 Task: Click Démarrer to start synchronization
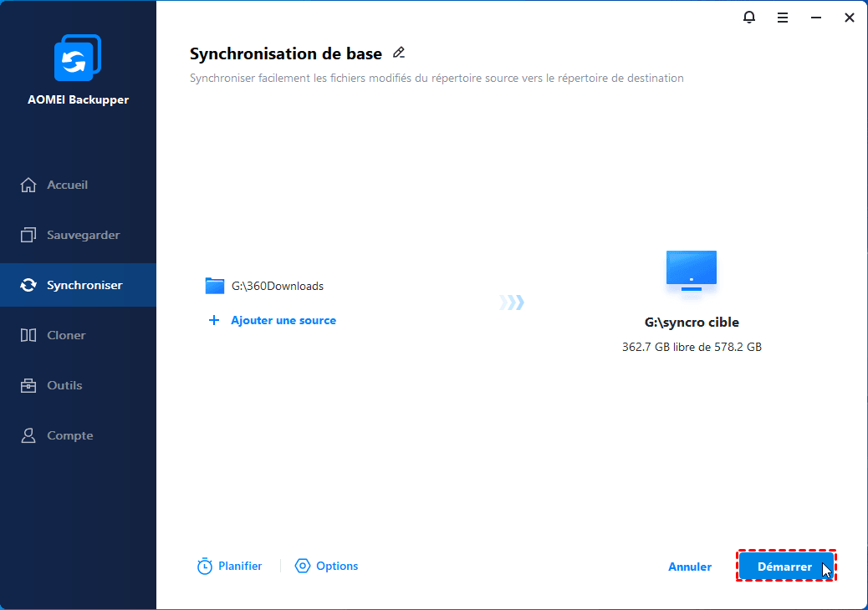tap(786, 566)
